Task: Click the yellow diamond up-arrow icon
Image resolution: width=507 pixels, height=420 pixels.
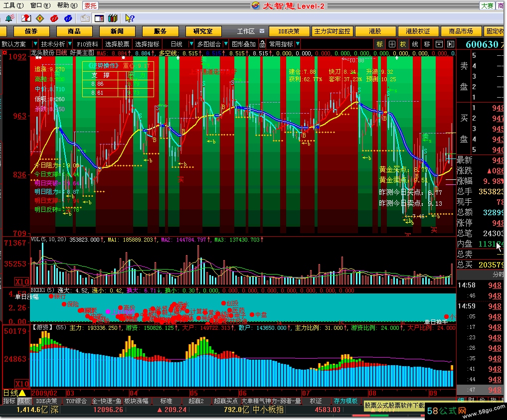Action: [x=40, y=18]
